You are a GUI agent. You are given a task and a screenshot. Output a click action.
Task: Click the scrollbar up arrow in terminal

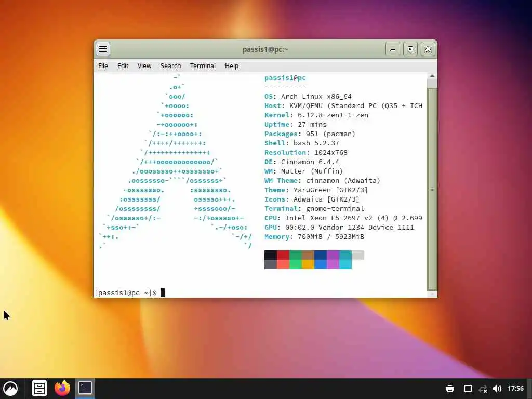(432, 76)
